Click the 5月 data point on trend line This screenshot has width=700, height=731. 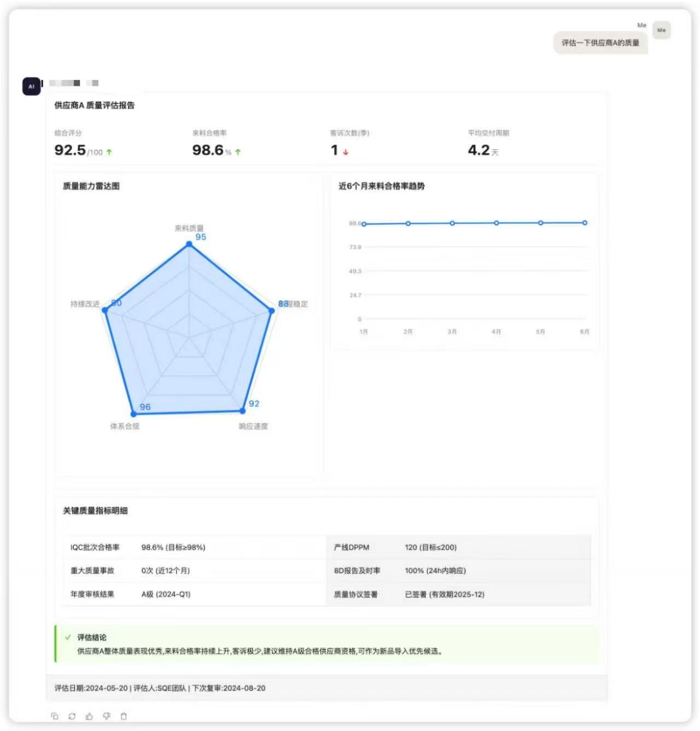(541, 223)
